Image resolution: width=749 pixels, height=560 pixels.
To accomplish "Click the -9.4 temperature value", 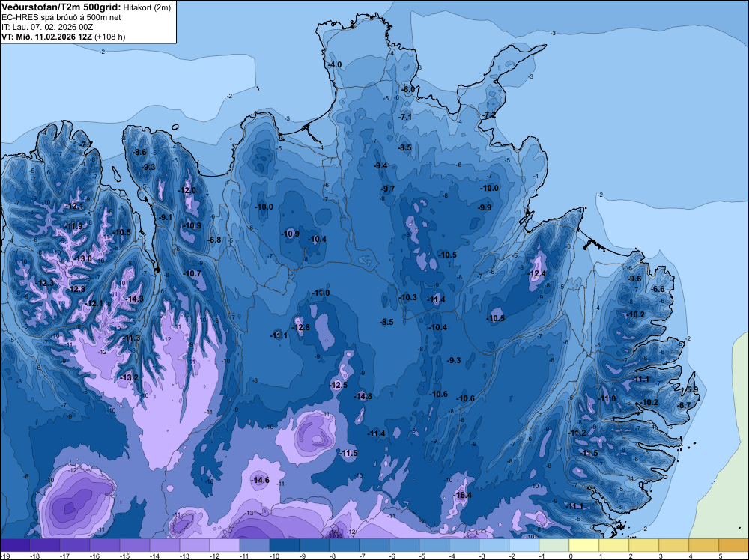I will [x=380, y=165].
